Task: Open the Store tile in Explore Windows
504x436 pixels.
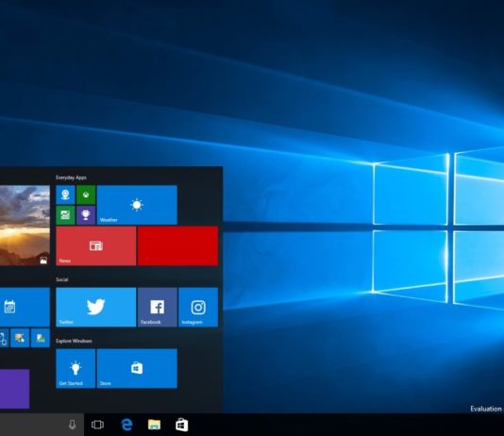Action: 137,369
